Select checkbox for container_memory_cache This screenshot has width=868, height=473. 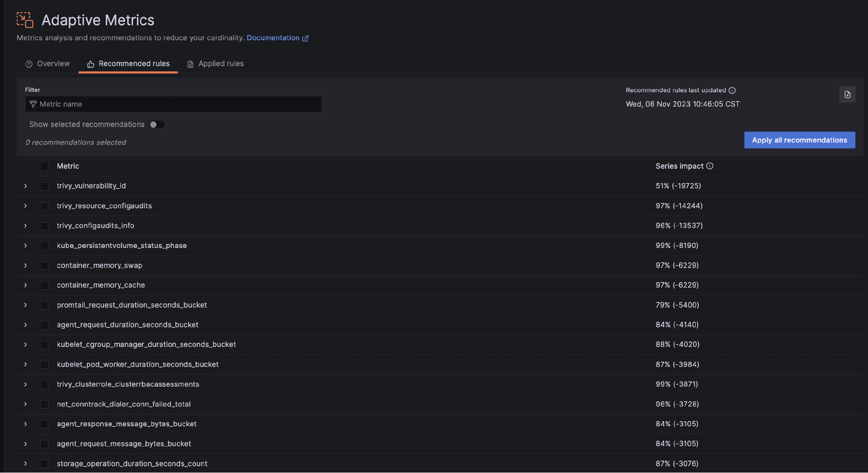(44, 285)
